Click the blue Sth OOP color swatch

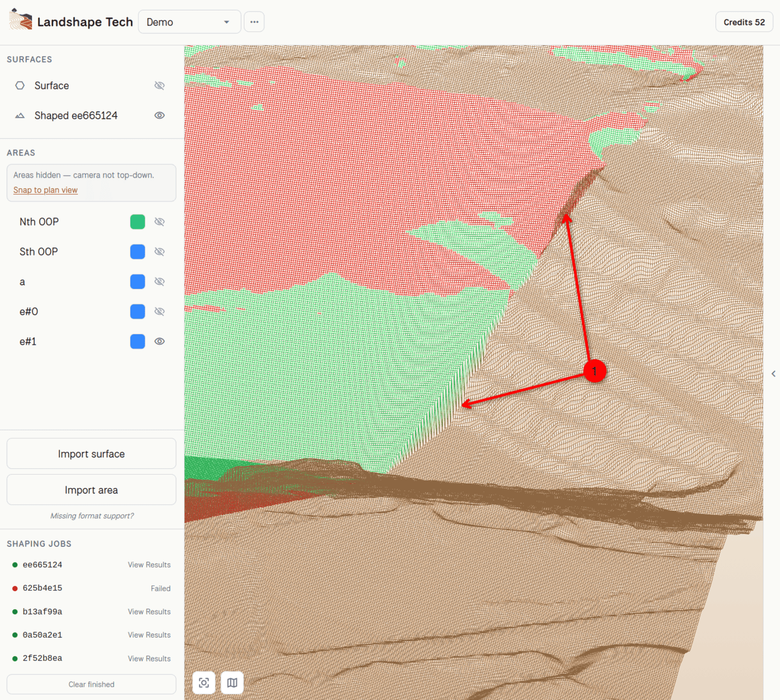(x=137, y=252)
